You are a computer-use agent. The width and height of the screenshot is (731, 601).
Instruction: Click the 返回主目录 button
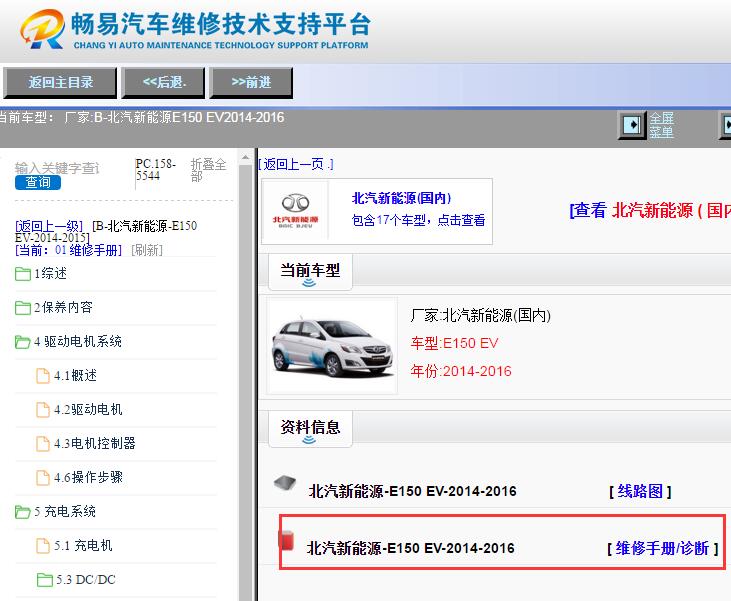pyautogui.click(x=60, y=83)
